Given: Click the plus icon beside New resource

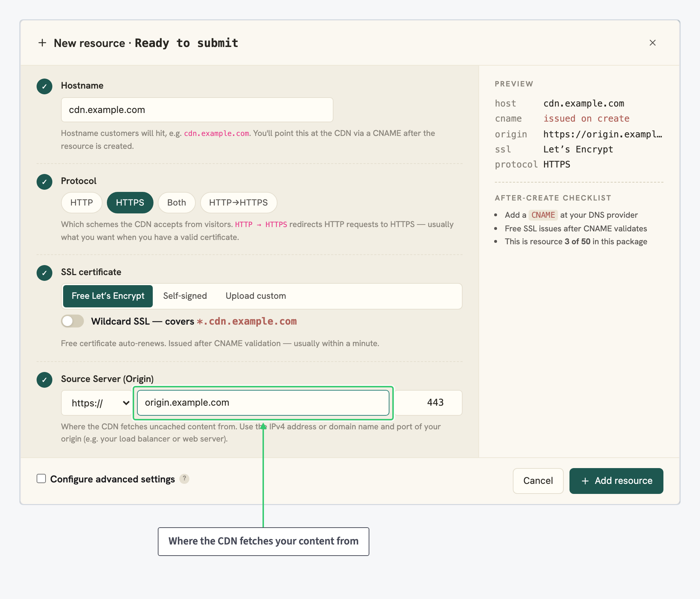Looking at the screenshot, I should (42, 43).
